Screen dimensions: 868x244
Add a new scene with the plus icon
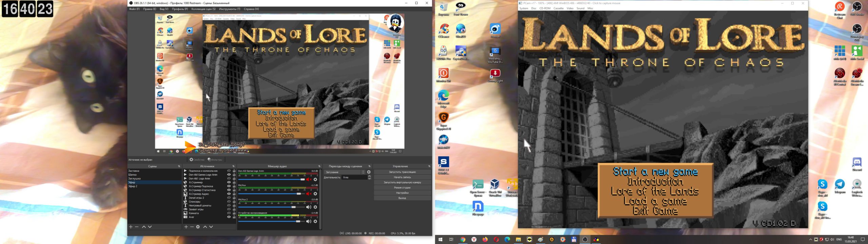[131, 227]
